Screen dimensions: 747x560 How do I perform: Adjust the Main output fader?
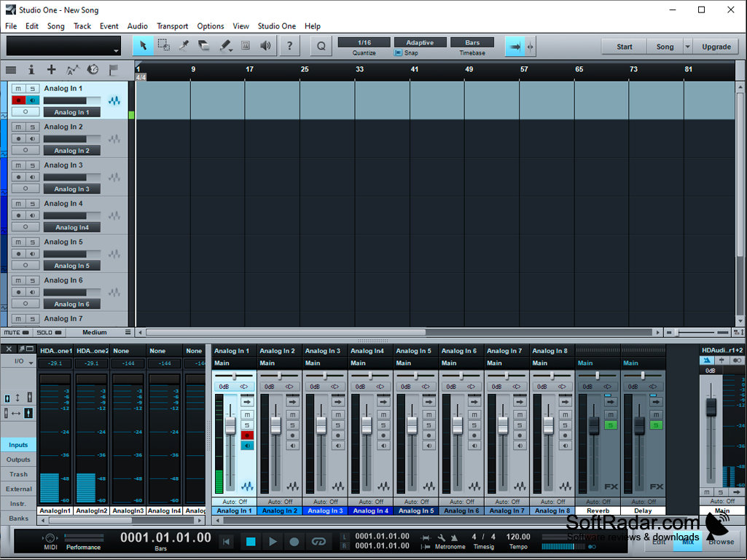tap(711, 408)
